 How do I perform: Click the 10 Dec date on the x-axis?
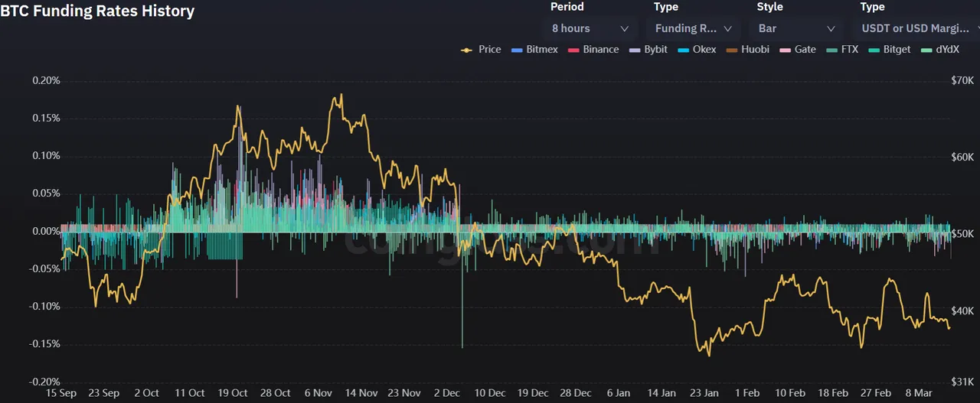(490, 393)
